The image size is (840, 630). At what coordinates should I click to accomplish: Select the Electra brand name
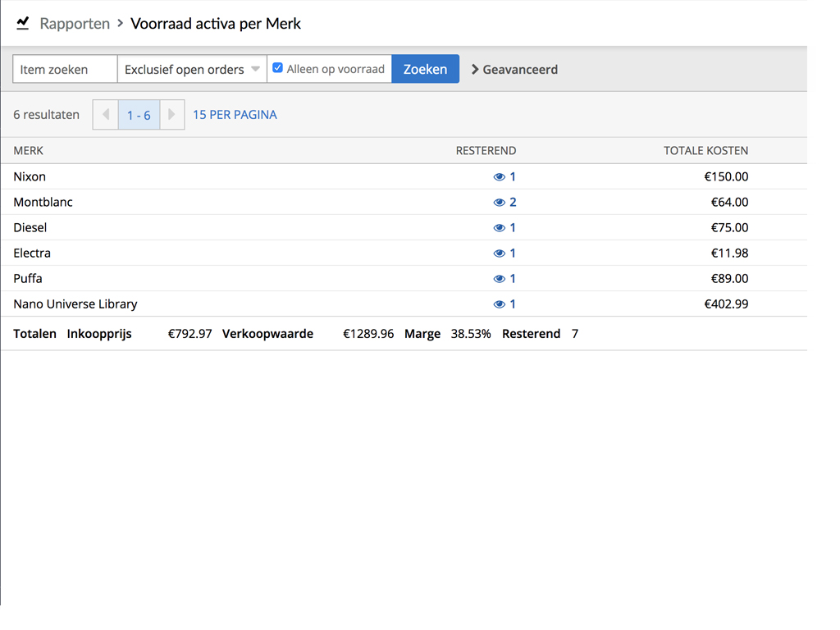click(32, 253)
